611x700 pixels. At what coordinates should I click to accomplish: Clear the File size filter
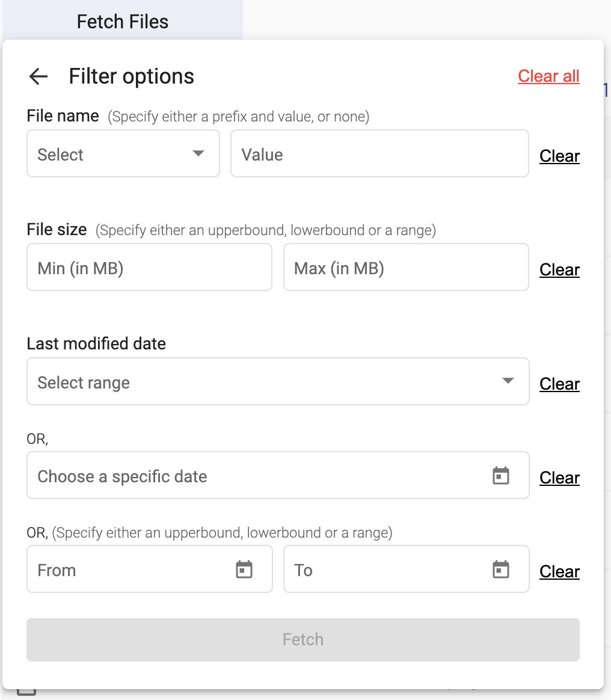[559, 270]
